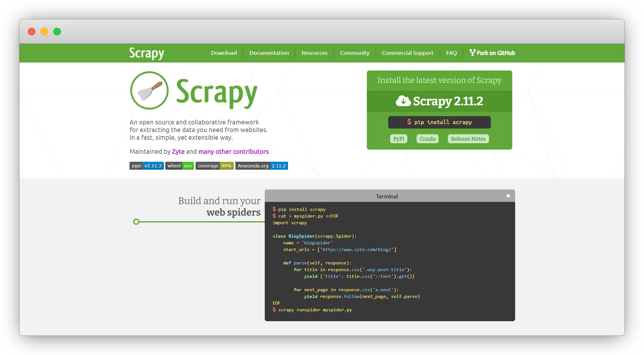
Task: Click the Scrapy 2.11.2 download heading
Action: [440, 101]
